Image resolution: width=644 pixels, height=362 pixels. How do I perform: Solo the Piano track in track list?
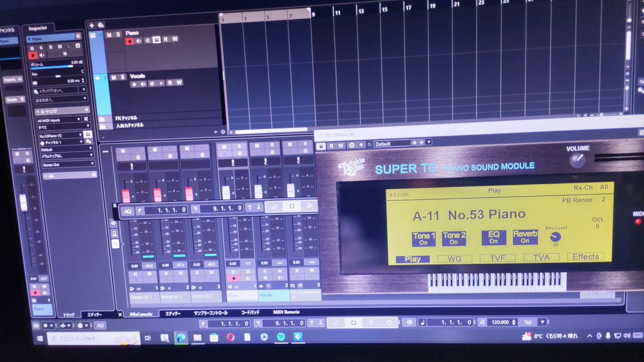tap(118, 34)
